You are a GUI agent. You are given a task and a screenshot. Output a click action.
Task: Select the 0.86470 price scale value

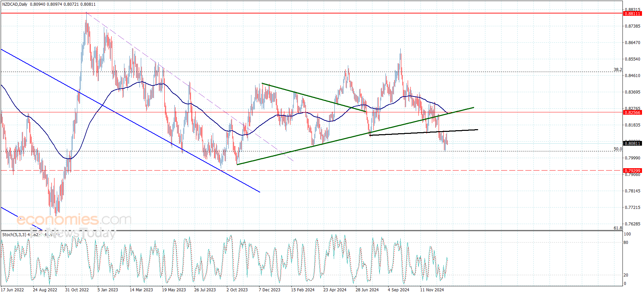pyautogui.click(x=632, y=43)
